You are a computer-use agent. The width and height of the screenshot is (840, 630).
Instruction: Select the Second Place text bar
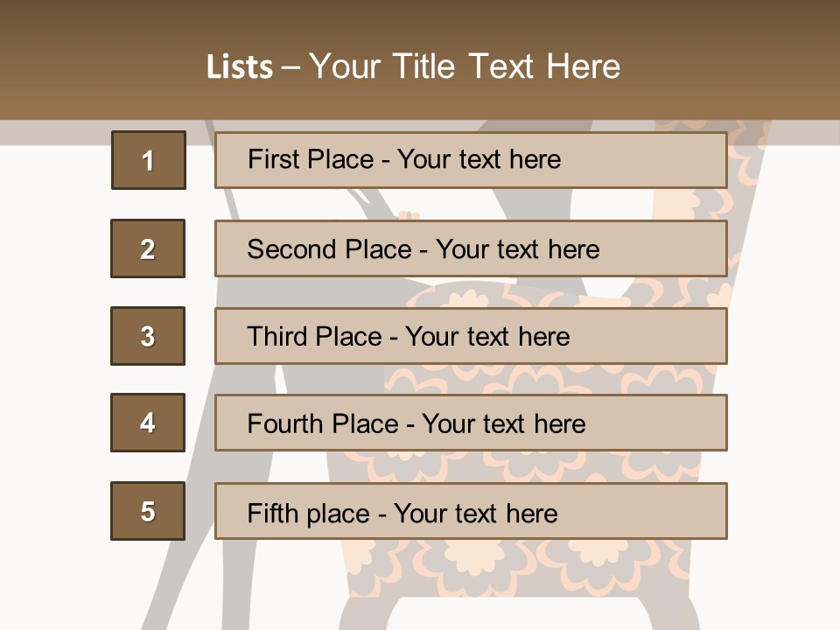(x=471, y=248)
